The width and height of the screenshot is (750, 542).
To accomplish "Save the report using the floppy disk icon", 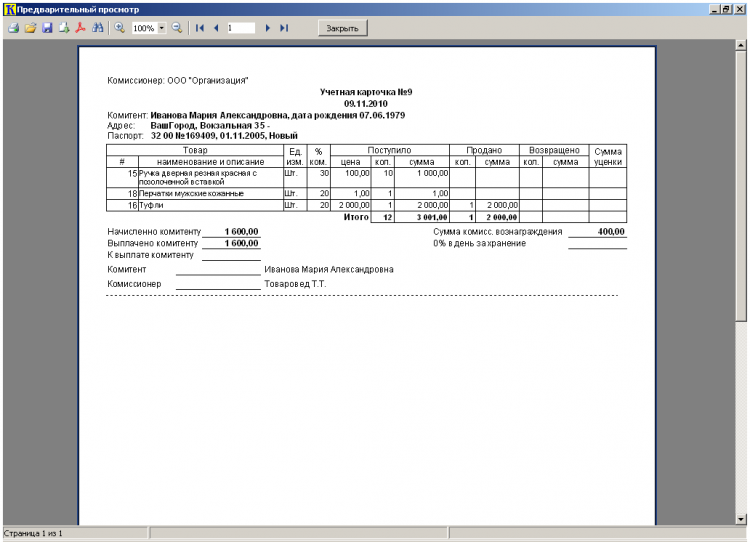I will (x=47, y=28).
